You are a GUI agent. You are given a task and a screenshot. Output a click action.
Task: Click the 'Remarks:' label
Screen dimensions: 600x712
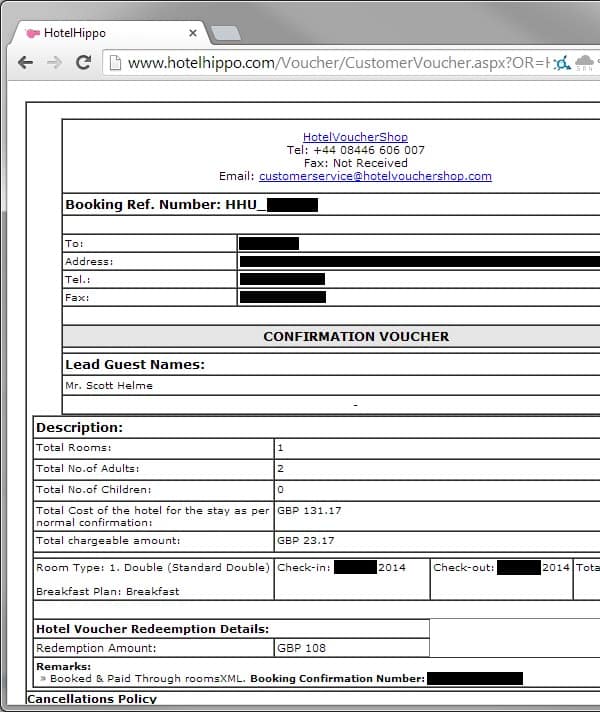tap(64, 667)
